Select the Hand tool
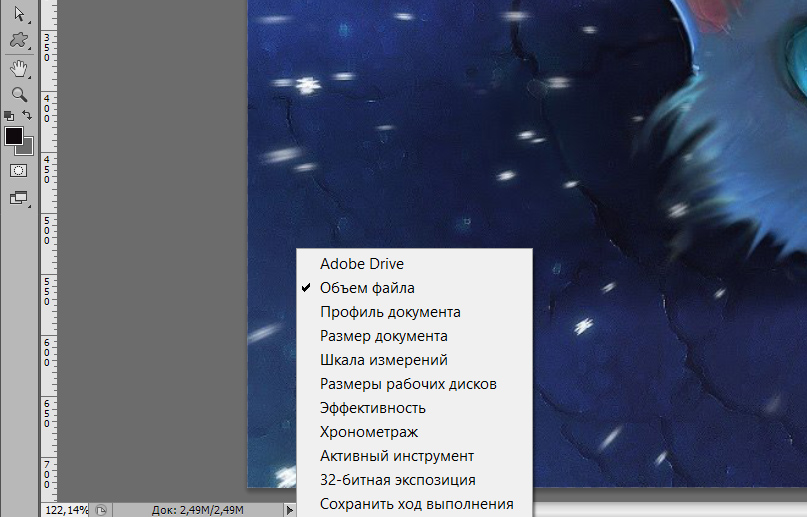Viewport: 807px width, 517px height. click(x=18, y=68)
